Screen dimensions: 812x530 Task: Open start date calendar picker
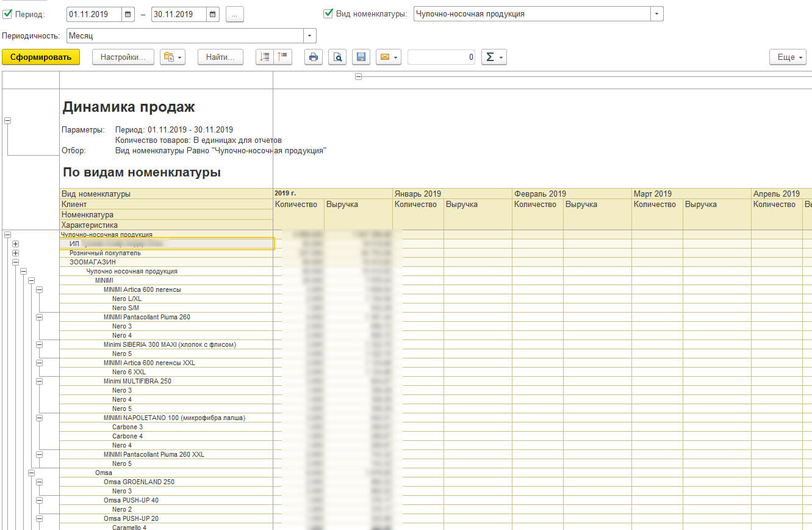click(128, 14)
